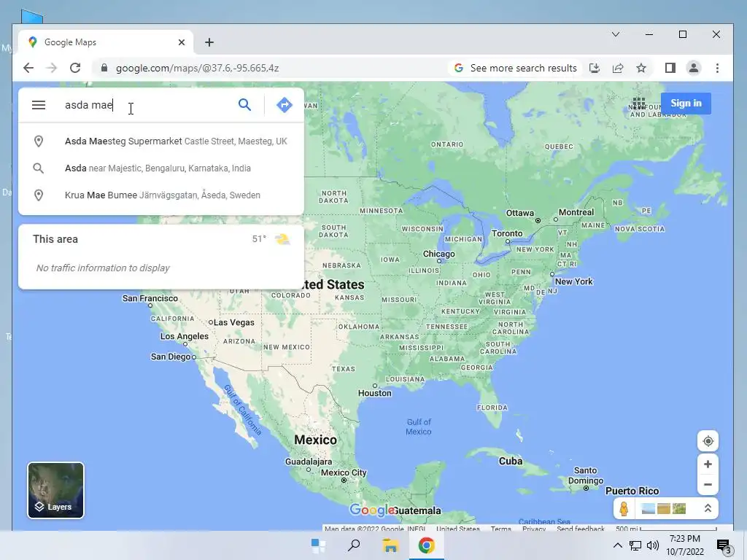Reload the Google Maps page
This screenshot has width=747, height=560.
tap(75, 68)
